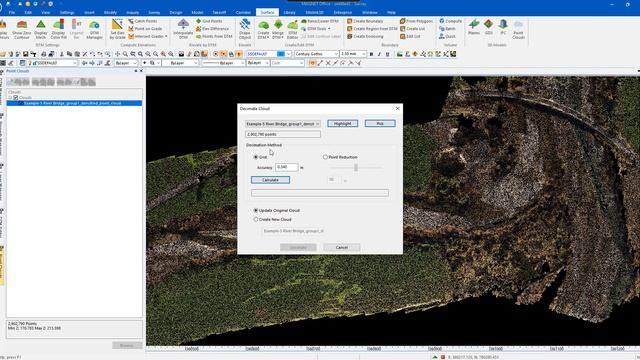Click the Planes 3D models icon
Viewport: 640px width, 360px height.
[474, 27]
